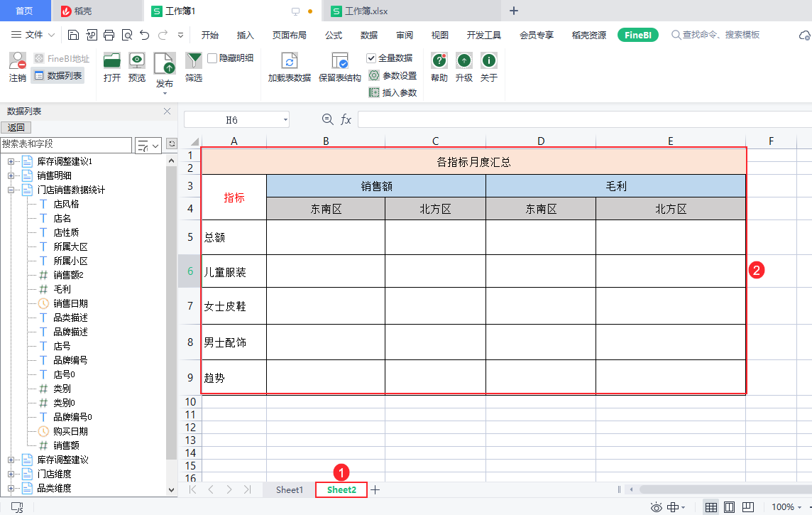Screen dimensions: 812x515
Task: Click the Print icon in quick toolbar
Action: point(109,36)
